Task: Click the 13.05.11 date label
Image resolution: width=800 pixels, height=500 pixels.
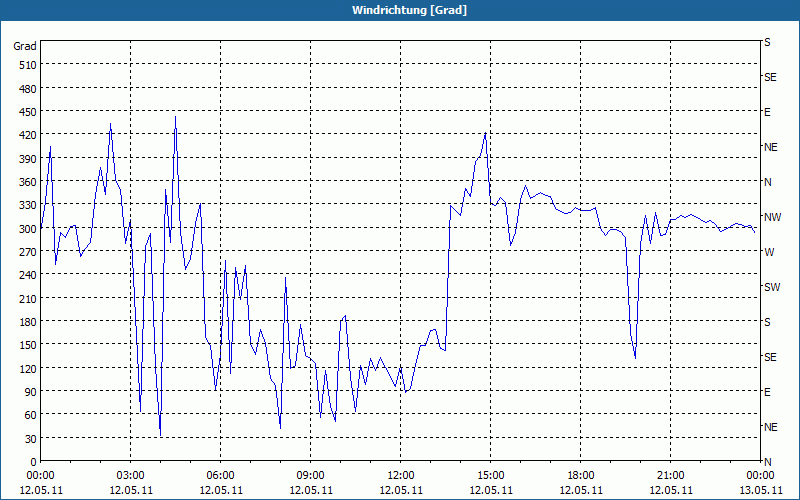Action: (x=761, y=490)
